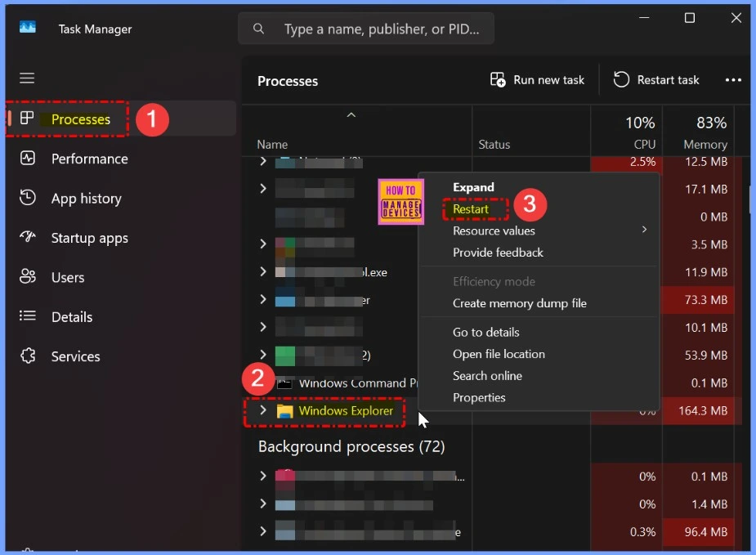Viewport: 756px width, 555px height.
Task: Sort by the Name column header
Action: (272, 144)
